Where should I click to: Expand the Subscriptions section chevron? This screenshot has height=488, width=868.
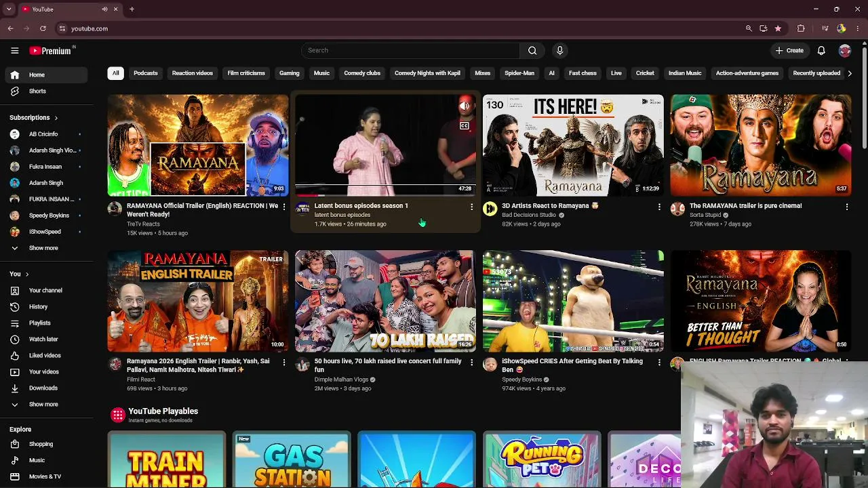[56, 118]
